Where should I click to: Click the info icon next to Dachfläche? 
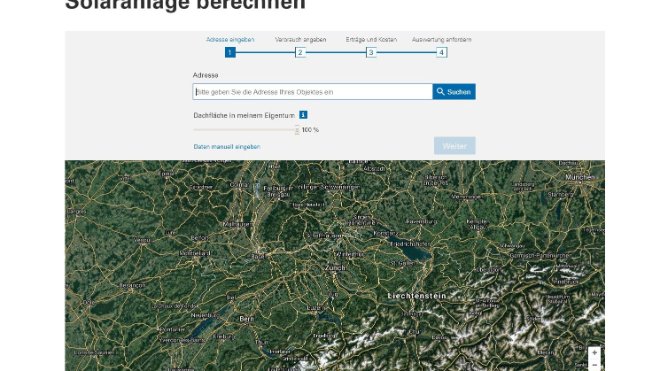click(x=303, y=115)
